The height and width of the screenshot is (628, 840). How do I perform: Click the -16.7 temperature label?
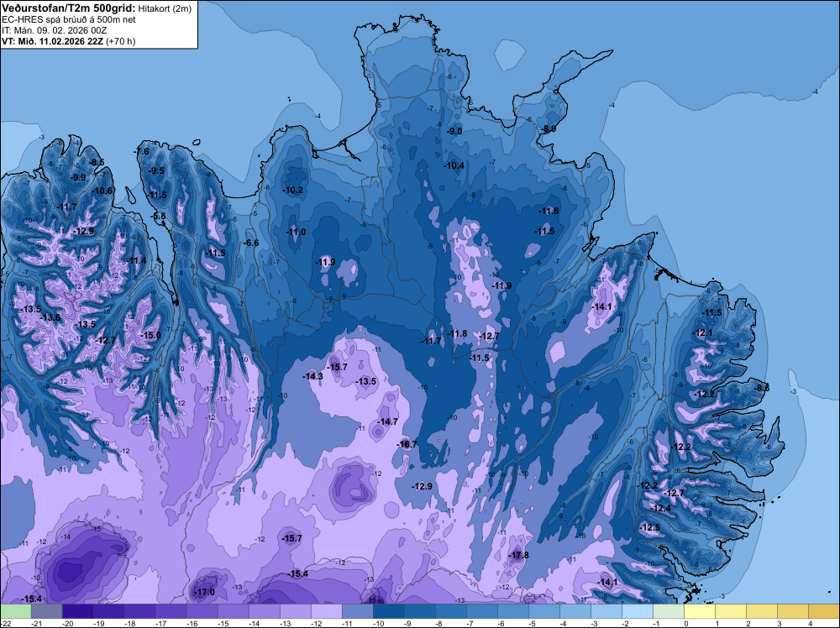tap(407, 445)
